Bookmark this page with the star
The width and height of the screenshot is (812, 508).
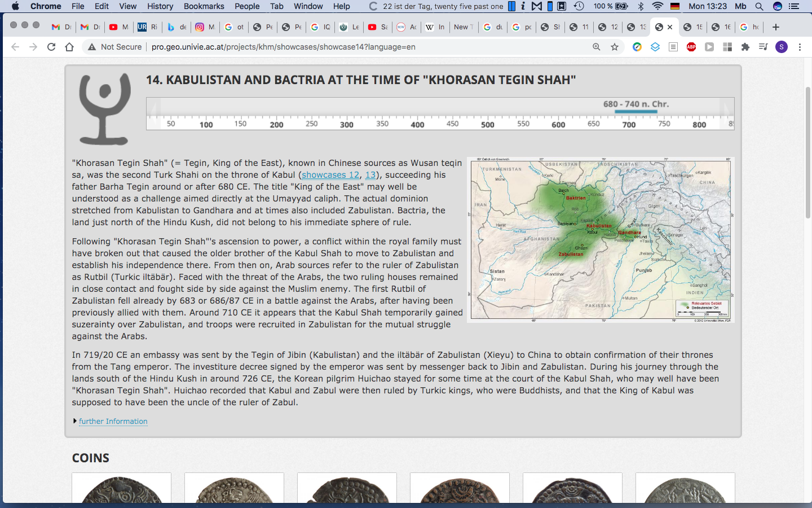pyautogui.click(x=615, y=47)
